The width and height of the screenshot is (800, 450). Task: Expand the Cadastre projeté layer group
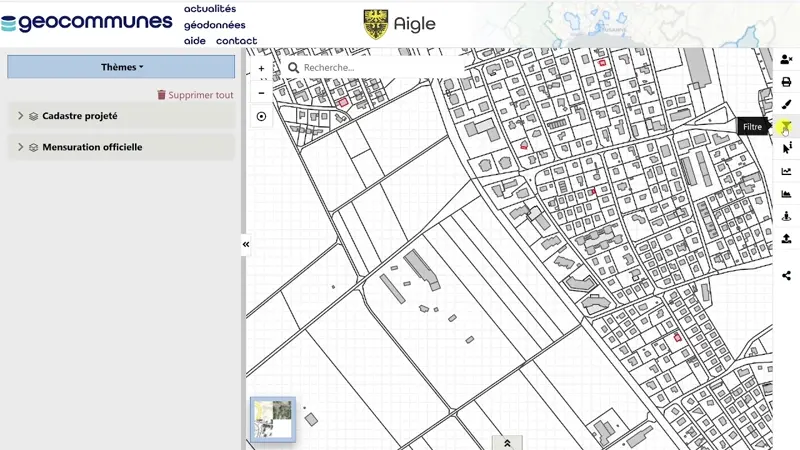point(20,116)
